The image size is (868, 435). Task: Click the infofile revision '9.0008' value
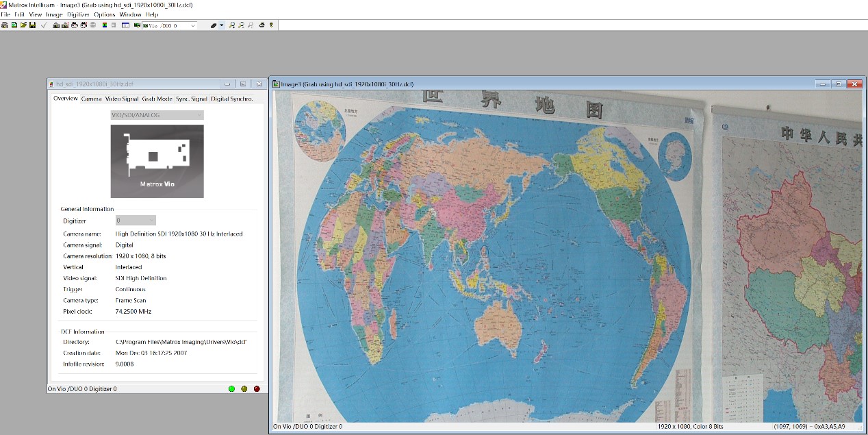tap(125, 364)
